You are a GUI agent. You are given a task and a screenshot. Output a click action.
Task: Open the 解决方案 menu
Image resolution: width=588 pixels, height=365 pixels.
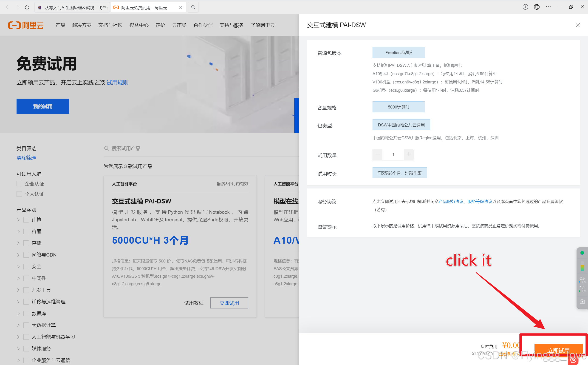coord(82,25)
